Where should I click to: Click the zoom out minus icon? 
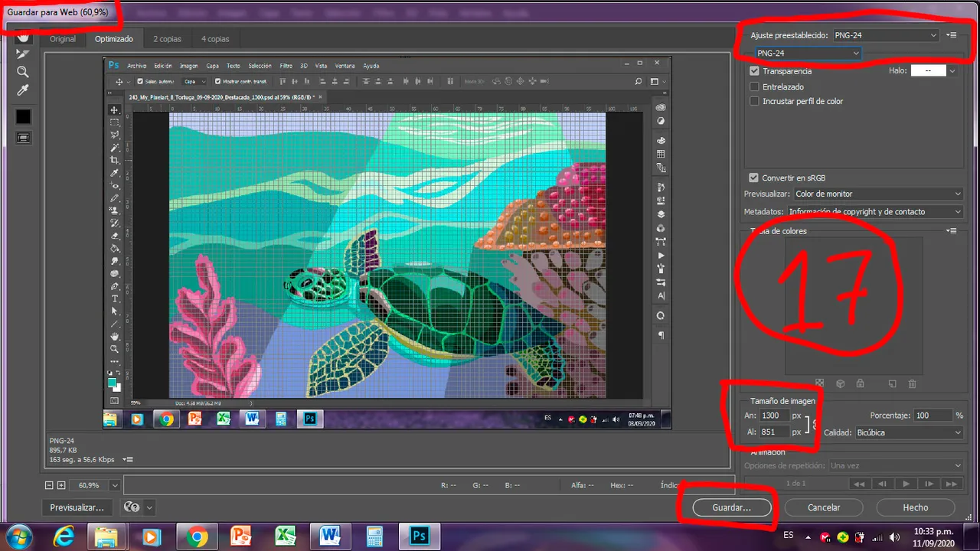pos(50,485)
